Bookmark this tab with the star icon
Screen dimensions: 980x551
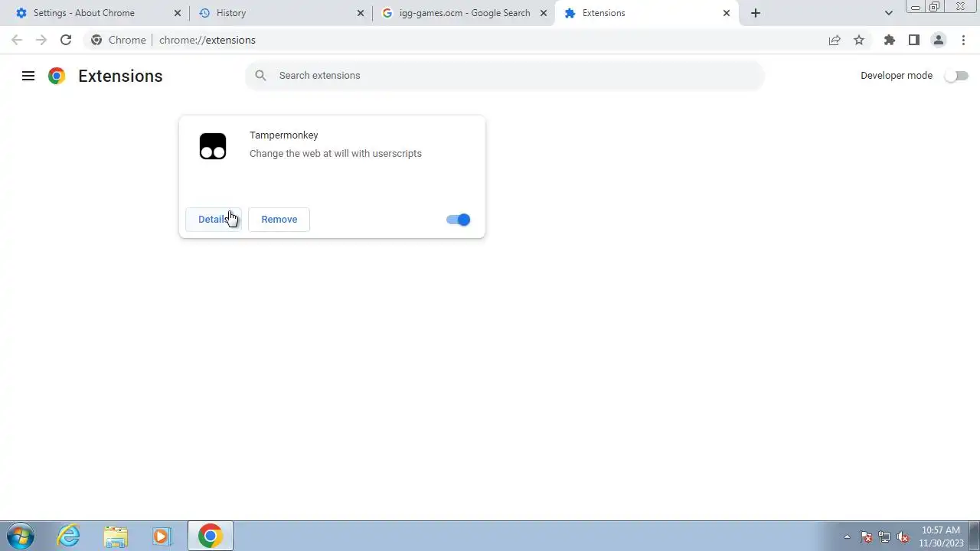859,40
